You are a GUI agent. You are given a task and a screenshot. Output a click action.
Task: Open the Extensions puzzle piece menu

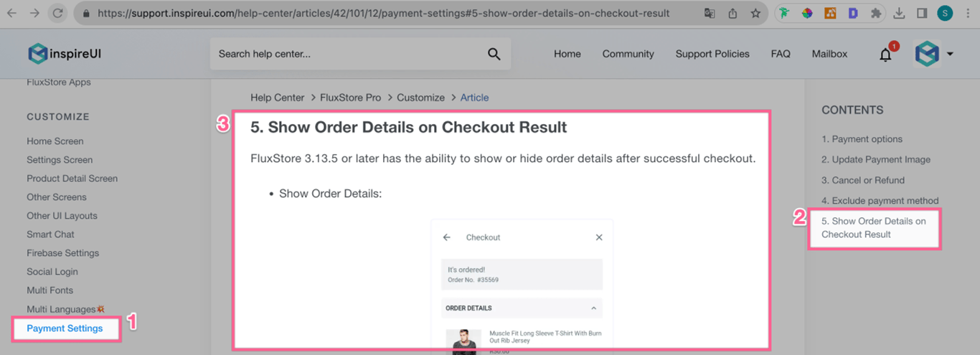[875, 13]
